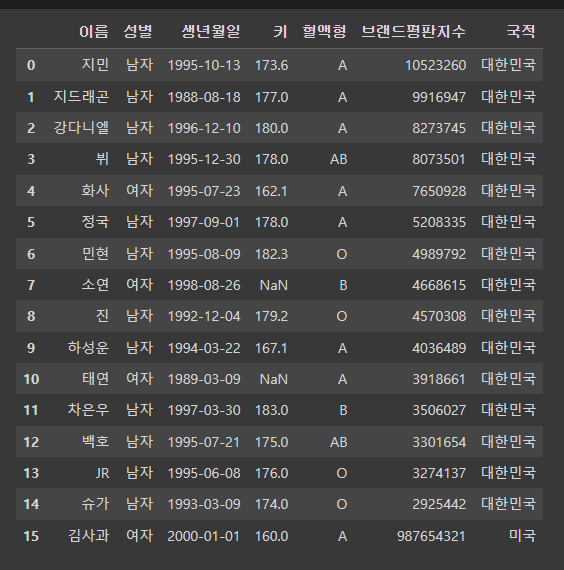Select the name cell 차은우

tap(88, 410)
